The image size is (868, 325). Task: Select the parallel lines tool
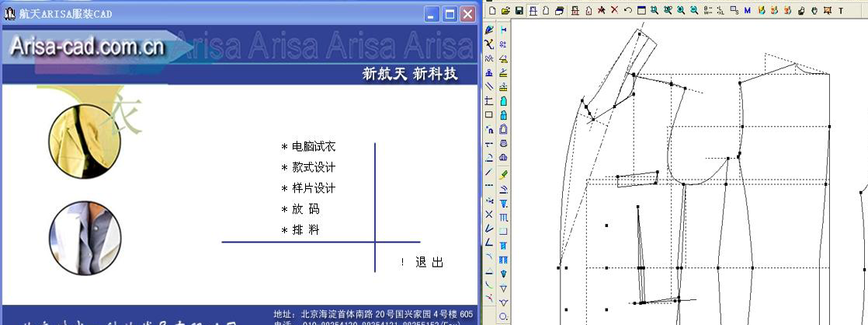click(x=489, y=86)
